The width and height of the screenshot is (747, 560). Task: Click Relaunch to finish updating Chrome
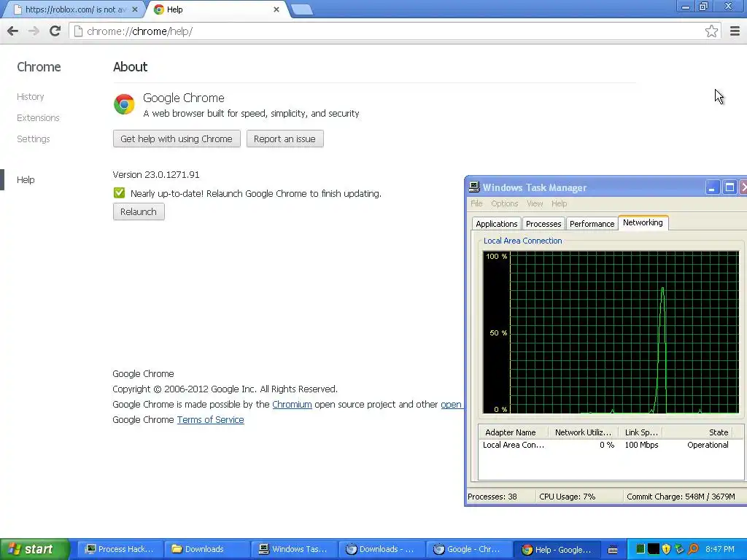click(139, 211)
